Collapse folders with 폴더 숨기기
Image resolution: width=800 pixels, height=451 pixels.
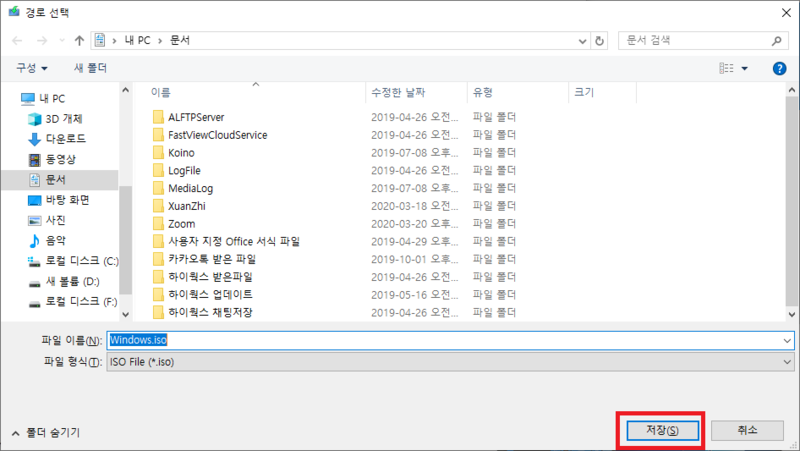(46, 432)
